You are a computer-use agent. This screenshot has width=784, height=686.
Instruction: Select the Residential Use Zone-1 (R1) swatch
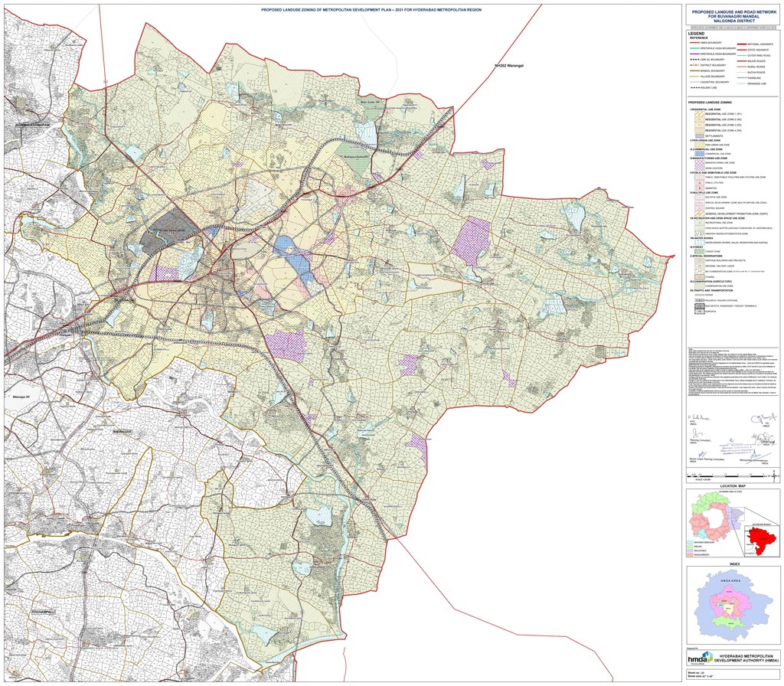698,115
